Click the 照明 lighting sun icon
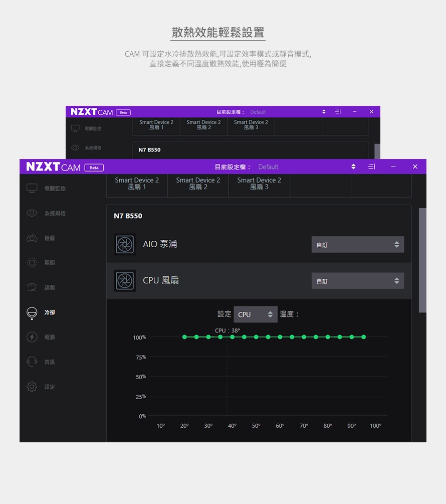Image resolution: width=446 pixels, height=504 pixels. coord(32,263)
